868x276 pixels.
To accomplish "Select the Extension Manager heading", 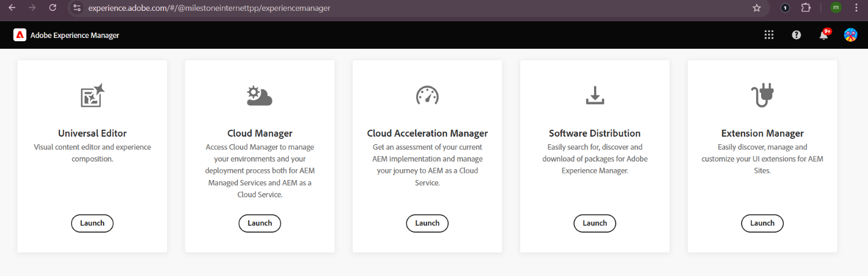I will (x=762, y=133).
